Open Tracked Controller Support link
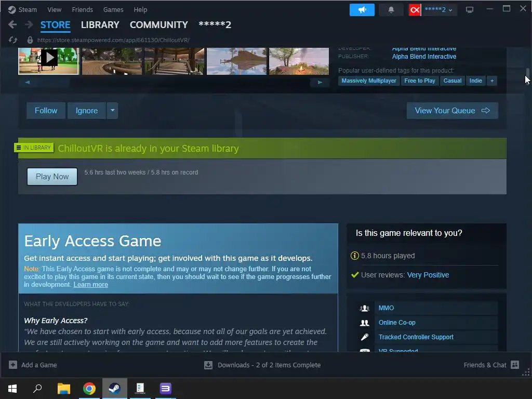 [x=416, y=337]
